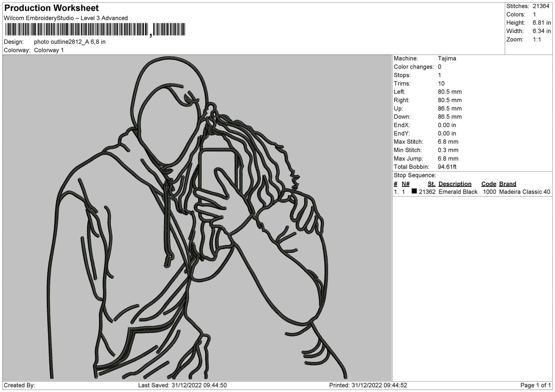Click the 'Last Saved: 31/12/2022 09:44:50' text

(182, 385)
